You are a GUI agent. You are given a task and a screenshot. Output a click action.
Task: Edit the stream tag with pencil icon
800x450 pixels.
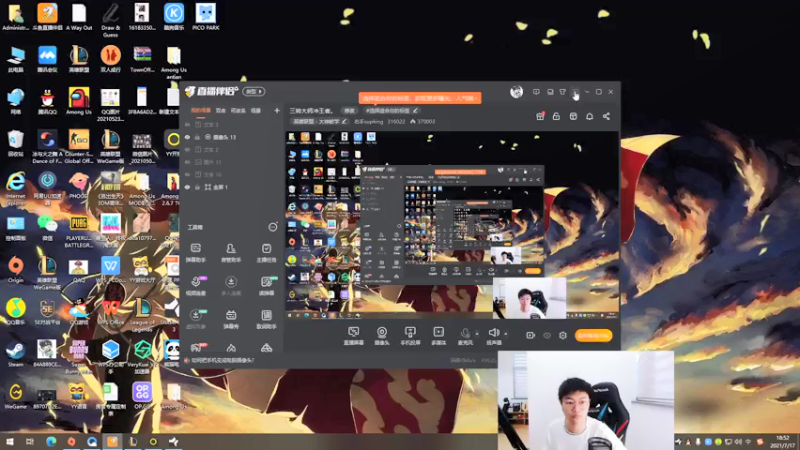[x=416, y=110]
